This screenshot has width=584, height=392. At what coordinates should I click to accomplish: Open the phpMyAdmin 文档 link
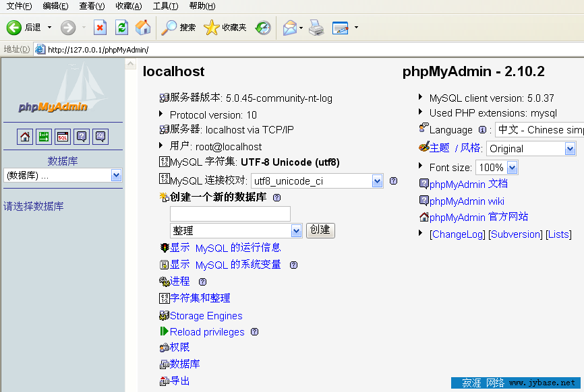[468, 184]
